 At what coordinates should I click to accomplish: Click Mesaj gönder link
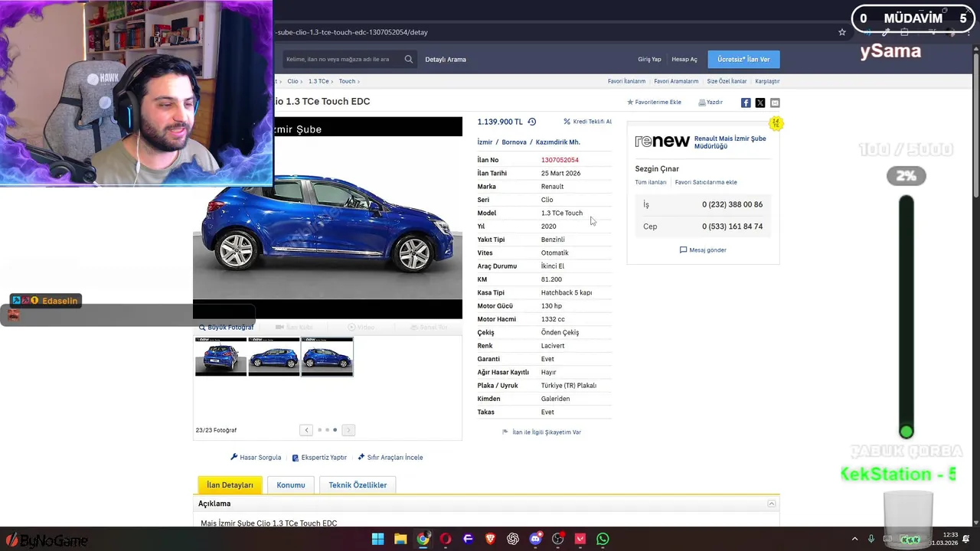(x=703, y=250)
